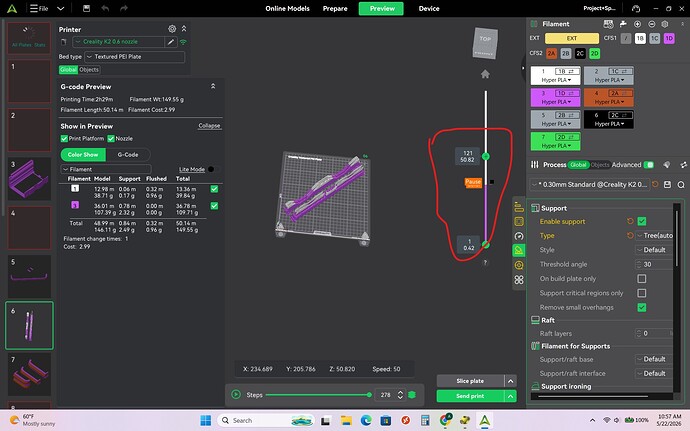Click the save project icon in top toolbar
Viewport: 690px width, 431px height.
(86, 8)
